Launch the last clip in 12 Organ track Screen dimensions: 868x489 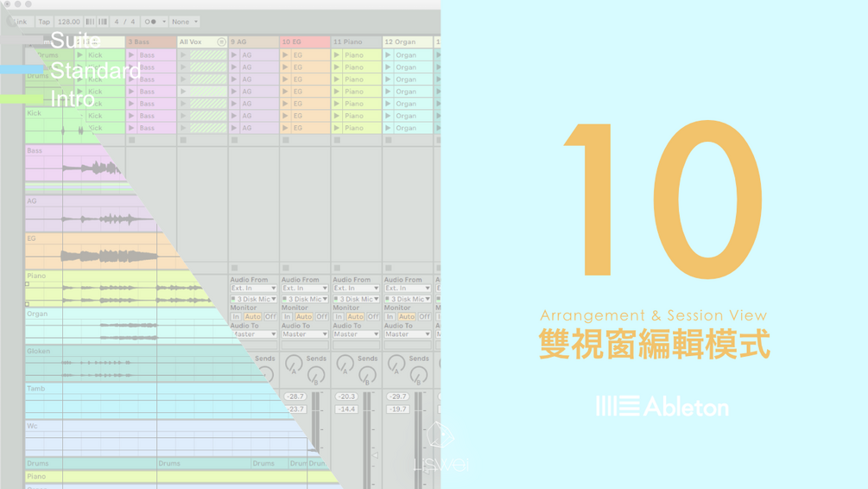coord(388,128)
